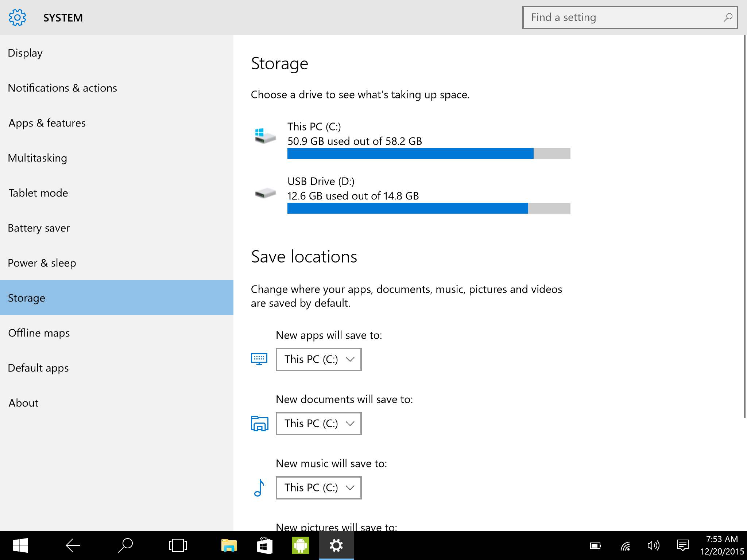
Task: Open the Default apps section
Action: [38, 368]
